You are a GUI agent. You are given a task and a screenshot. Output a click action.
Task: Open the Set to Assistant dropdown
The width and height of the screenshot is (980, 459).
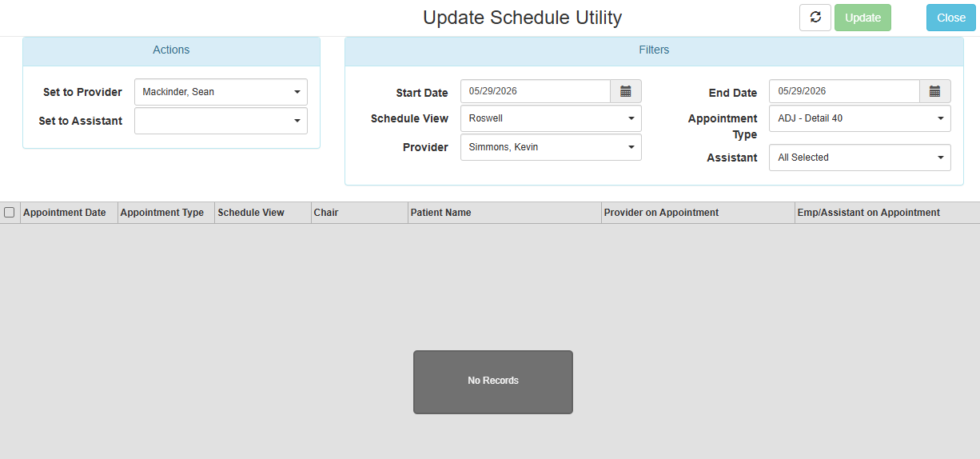pyautogui.click(x=221, y=121)
